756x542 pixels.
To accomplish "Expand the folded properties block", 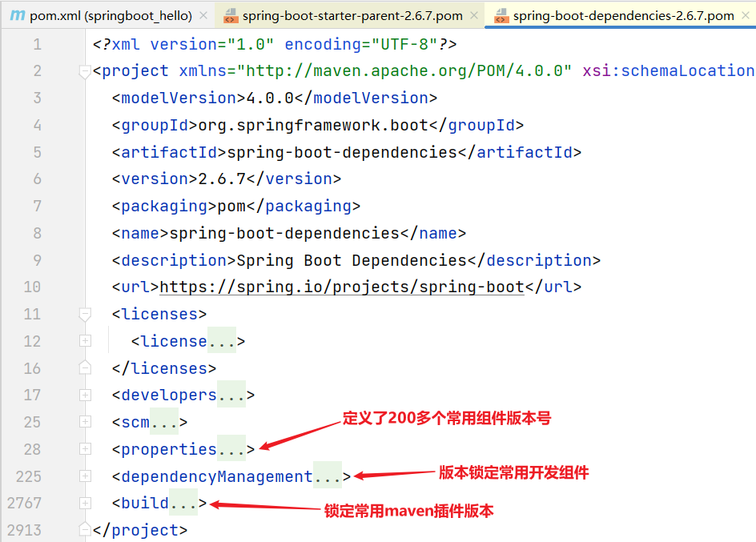I will 85,449.
